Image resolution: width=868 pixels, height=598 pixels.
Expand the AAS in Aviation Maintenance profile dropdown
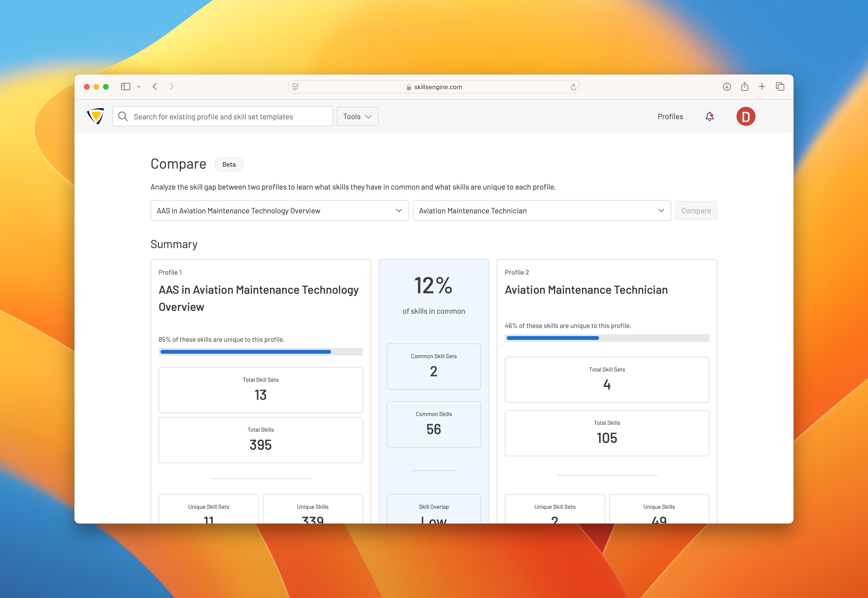pyautogui.click(x=279, y=211)
